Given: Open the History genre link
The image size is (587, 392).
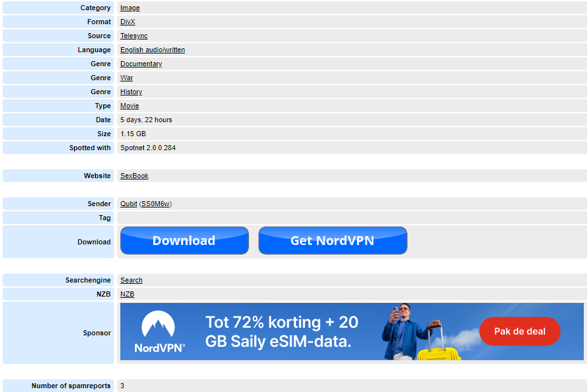Looking at the screenshot, I should (x=131, y=92).
